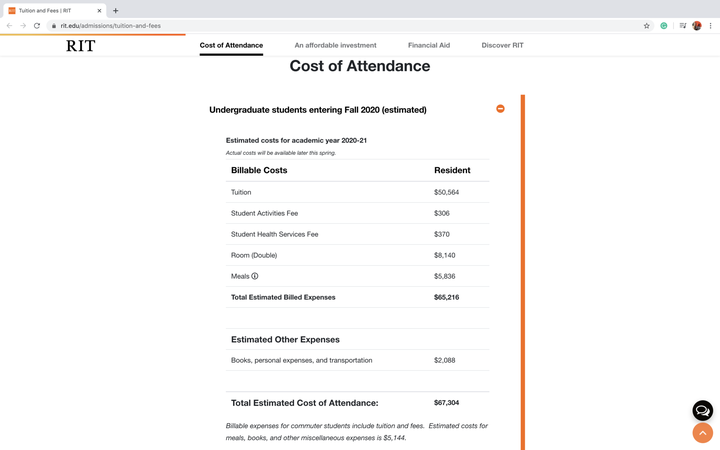Click the $306 Student Activities Fee value
Screen dimensions: 720x450
442,213
